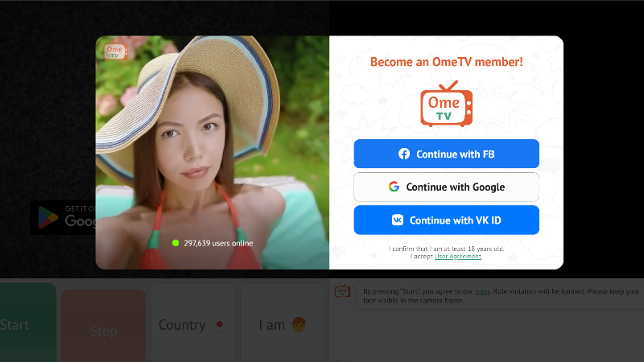Screen dimensions: 644x362
Task: Click the 297,639 users online text
Action: pyautogui.click(x=218, y=244)
